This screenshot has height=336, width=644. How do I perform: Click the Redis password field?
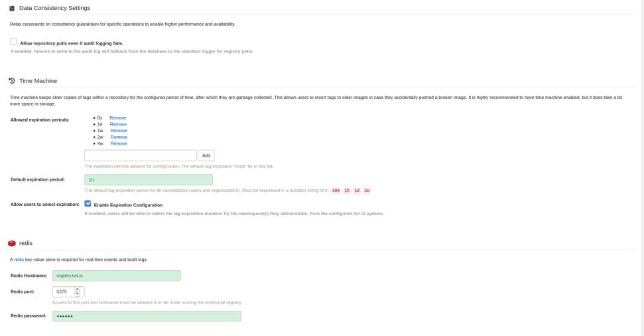(147, 316)
